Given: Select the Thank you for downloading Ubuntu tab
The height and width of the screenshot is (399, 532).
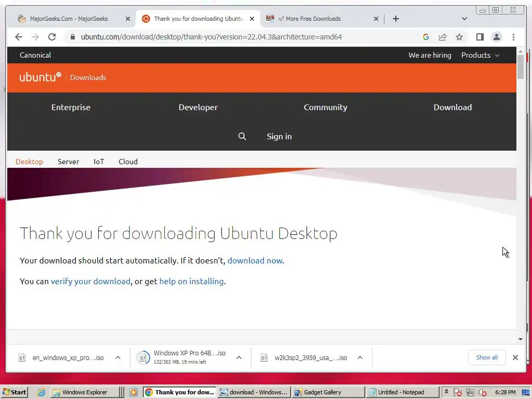Looking at the screenshot, I should coord(198,19).
